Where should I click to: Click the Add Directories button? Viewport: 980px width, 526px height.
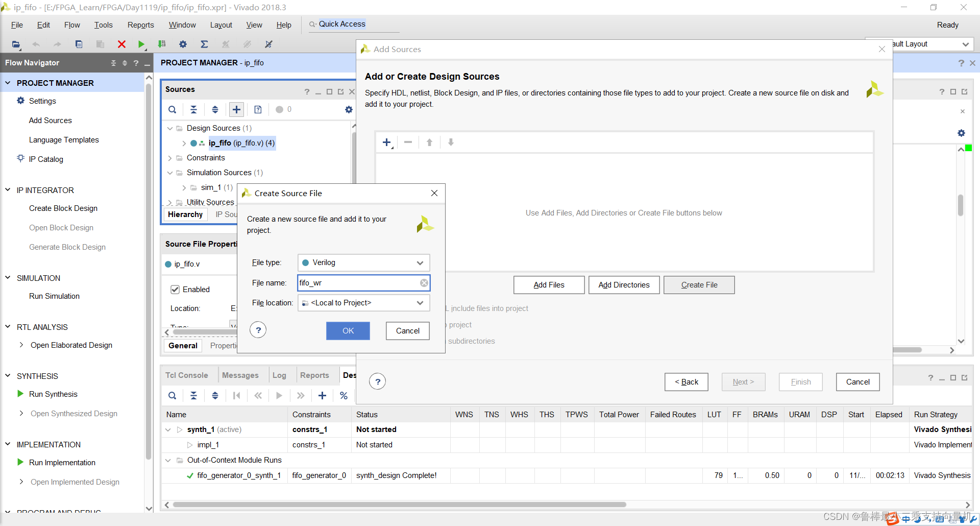pyautogui.click(x=624, y=285)
